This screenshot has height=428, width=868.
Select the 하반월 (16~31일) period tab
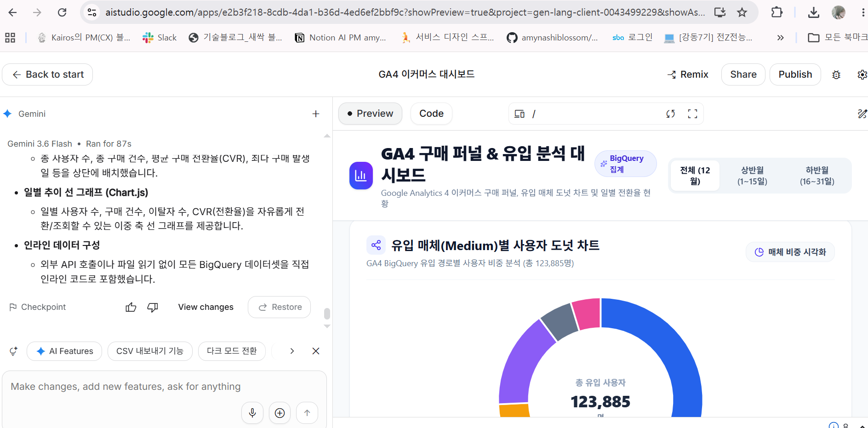pos(817,176)
